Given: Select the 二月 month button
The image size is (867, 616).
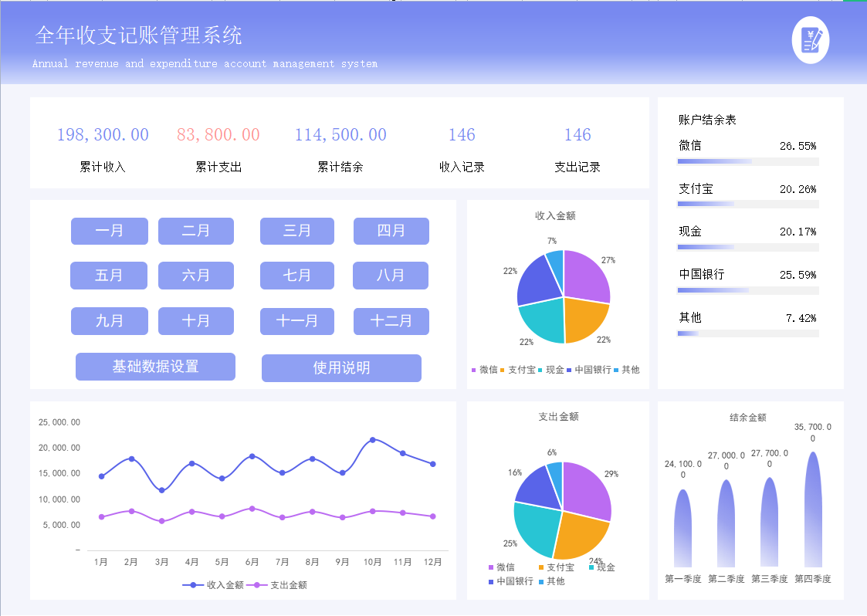Looking at the screenshot, I should click(x=196, y=231).
